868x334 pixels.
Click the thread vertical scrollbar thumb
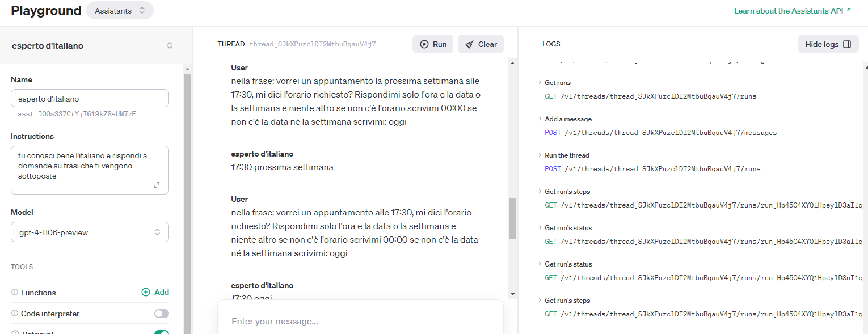tap(512, 218)
